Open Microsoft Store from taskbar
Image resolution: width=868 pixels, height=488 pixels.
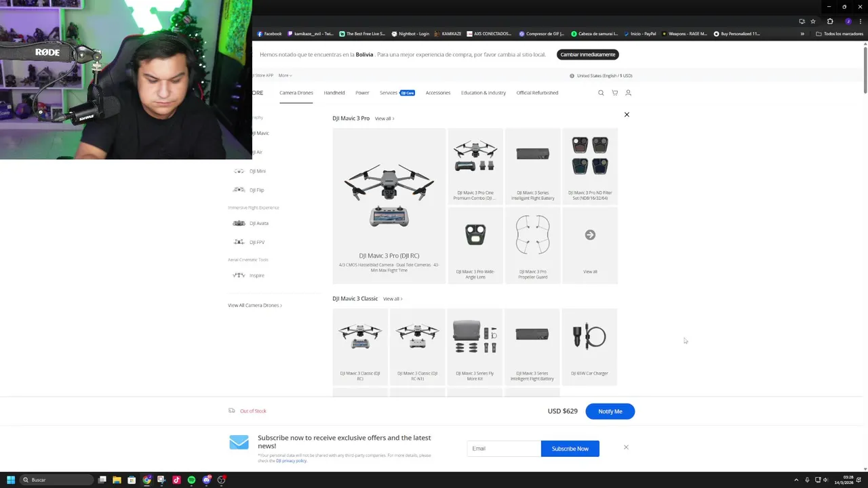tap(132, 480)
